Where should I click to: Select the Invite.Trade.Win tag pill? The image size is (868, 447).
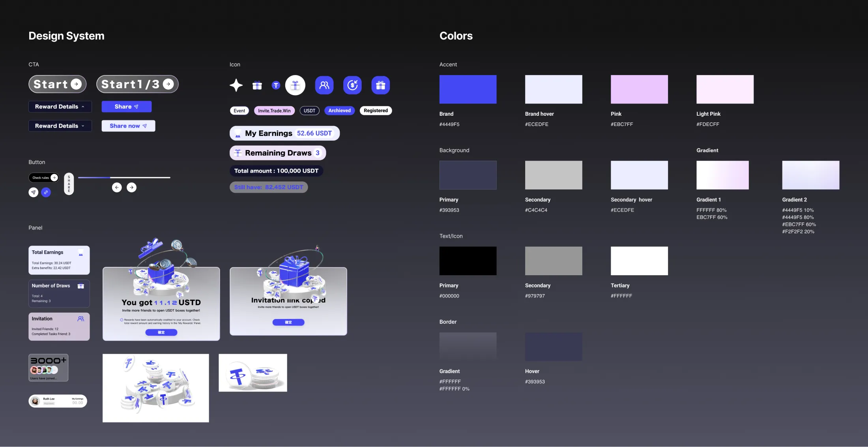click(274, 111)
